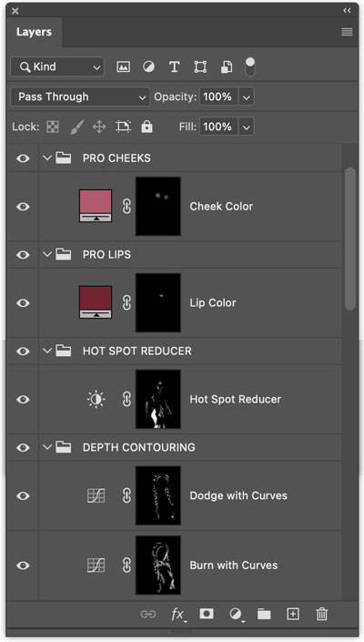This screenshot has height=642, width=364.
Task: Open the fx layer style menu
Action: coord(178,614)
